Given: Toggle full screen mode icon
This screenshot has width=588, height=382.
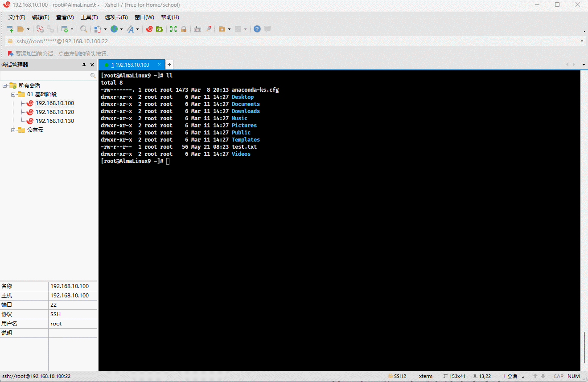Looking at the screenshot, I should click(173, 29).
